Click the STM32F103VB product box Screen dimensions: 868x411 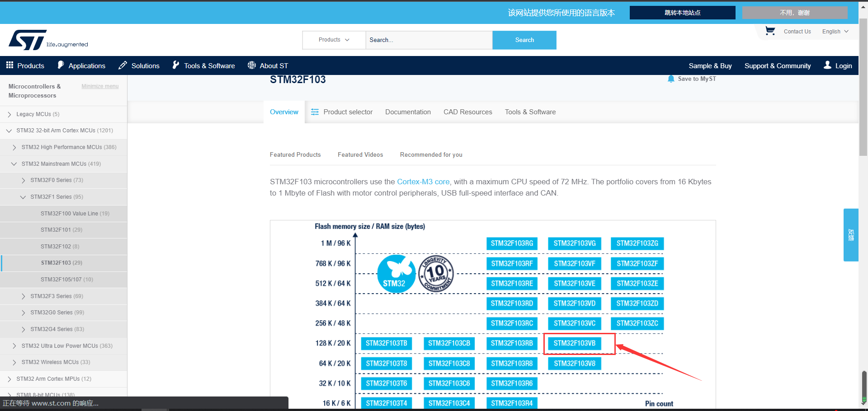coord(575,343)
